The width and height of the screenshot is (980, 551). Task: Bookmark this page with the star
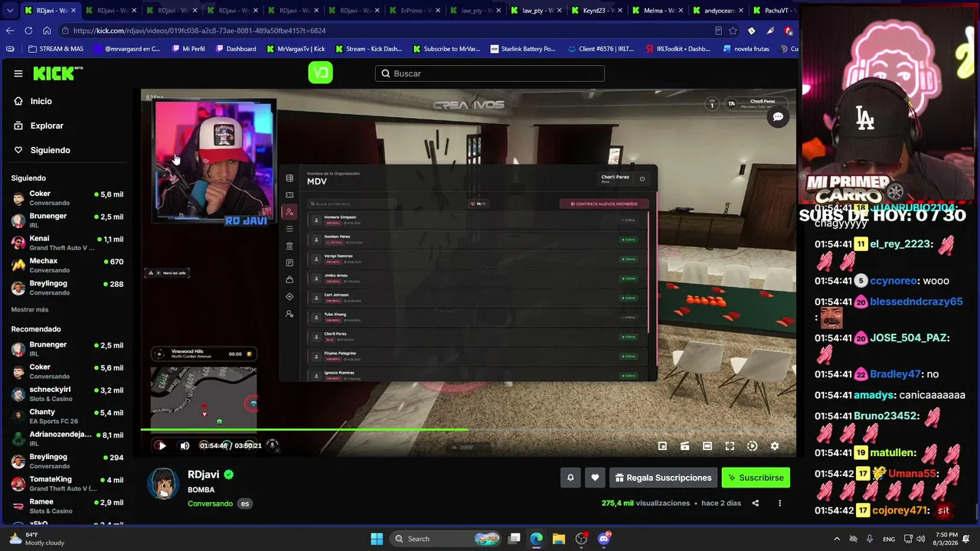click(733, 31)
